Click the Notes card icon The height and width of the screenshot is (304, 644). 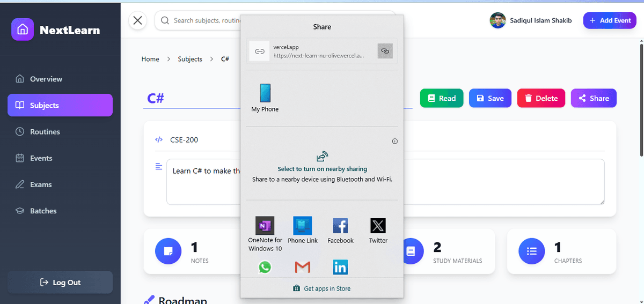click(168, 251)
